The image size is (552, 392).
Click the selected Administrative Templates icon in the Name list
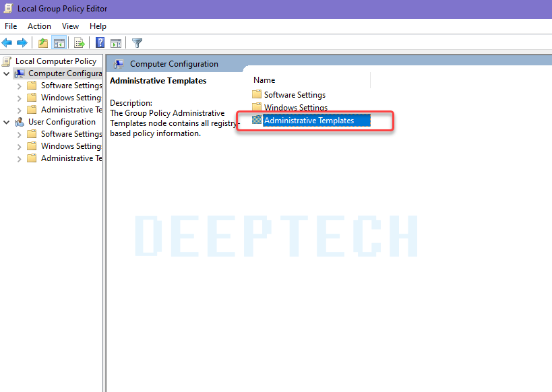pyautogui.click(x=257, y=120)
